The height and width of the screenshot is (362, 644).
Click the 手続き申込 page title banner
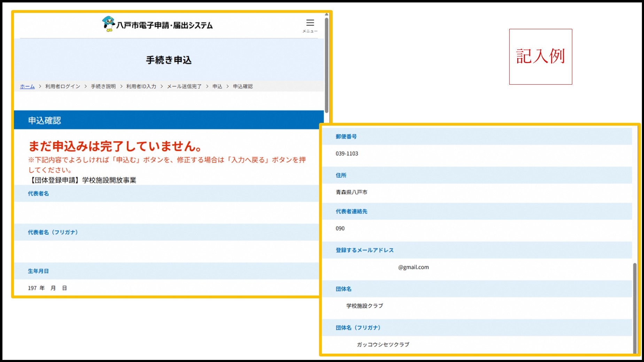pos(170,60)
